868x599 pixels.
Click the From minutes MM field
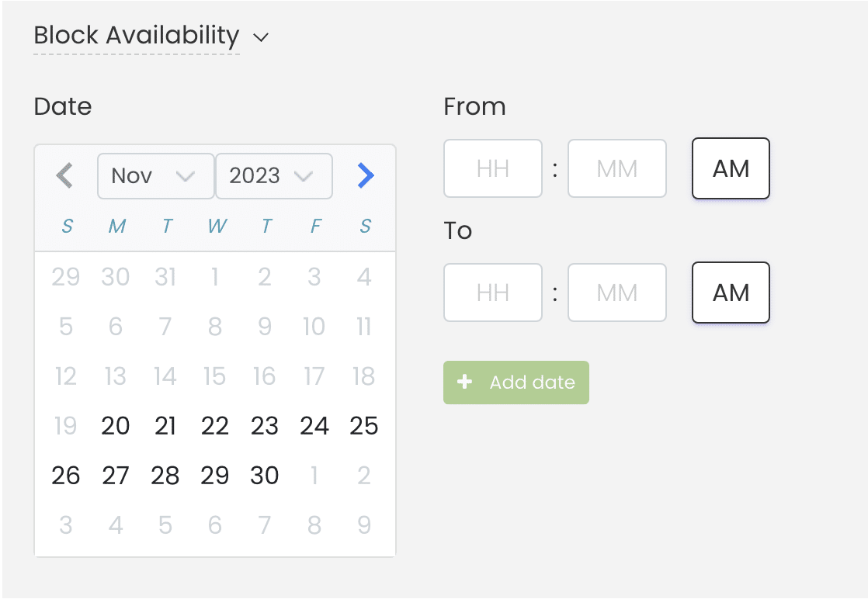617,168
